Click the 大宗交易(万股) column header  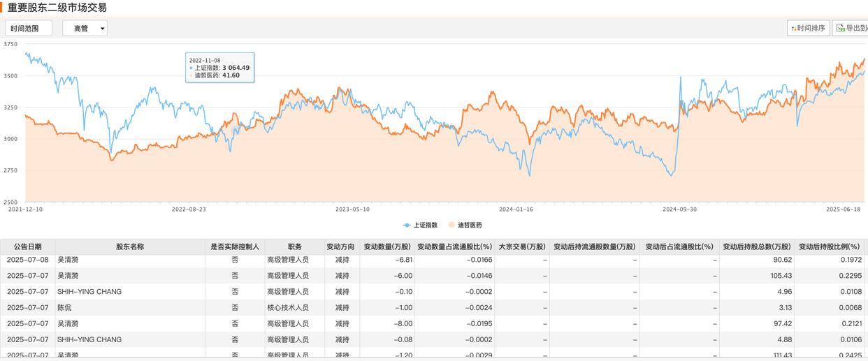coord(521,246)
